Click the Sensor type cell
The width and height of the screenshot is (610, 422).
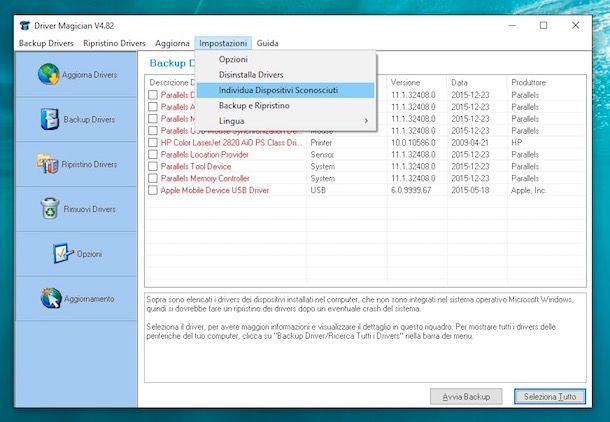[322, 155]
